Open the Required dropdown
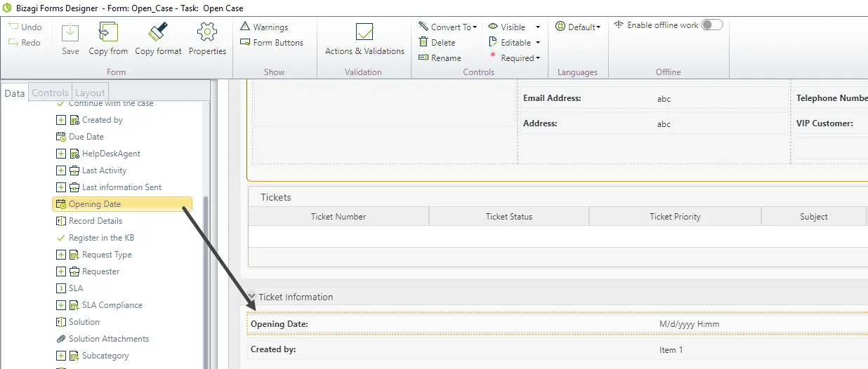This screenshot has height=369, width=868. tap(514, 58)
